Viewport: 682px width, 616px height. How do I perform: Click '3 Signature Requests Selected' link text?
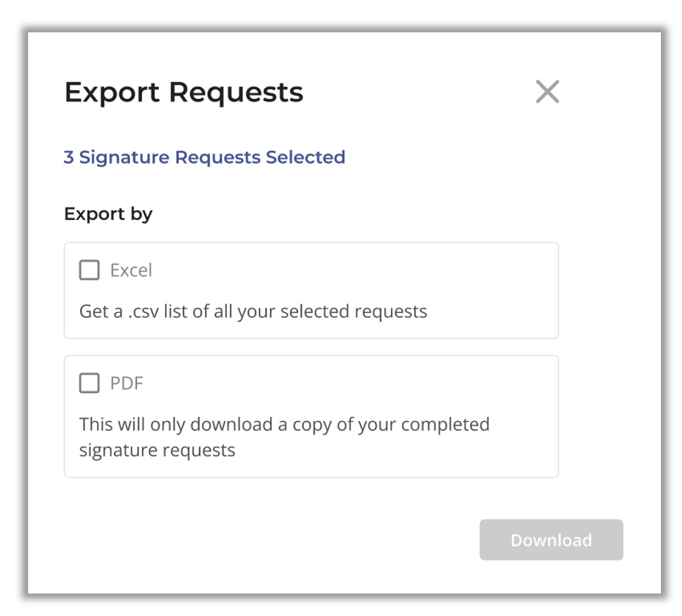[x=205, y=157]
